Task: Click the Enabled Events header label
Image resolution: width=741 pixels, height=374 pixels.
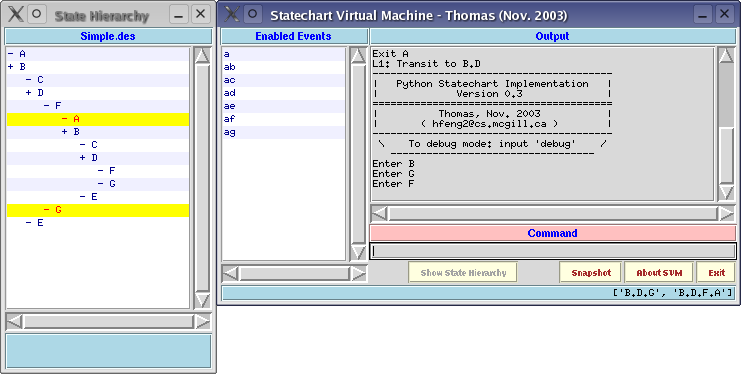Action: tap(293, 36)
